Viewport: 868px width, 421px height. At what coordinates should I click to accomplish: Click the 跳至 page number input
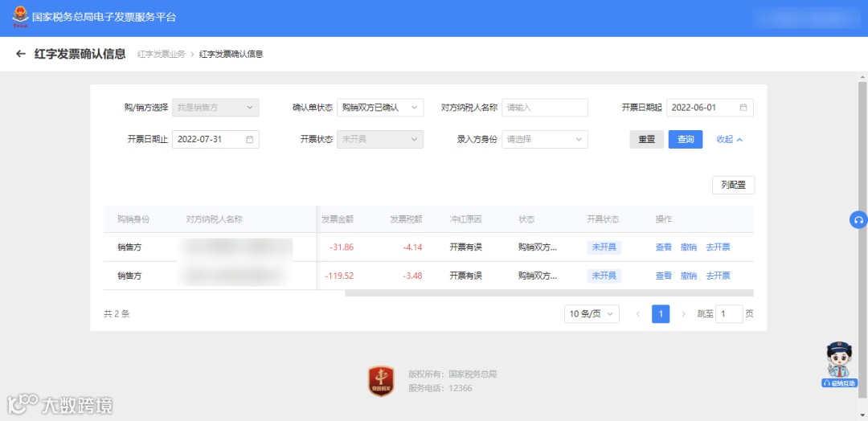(729, 314)
